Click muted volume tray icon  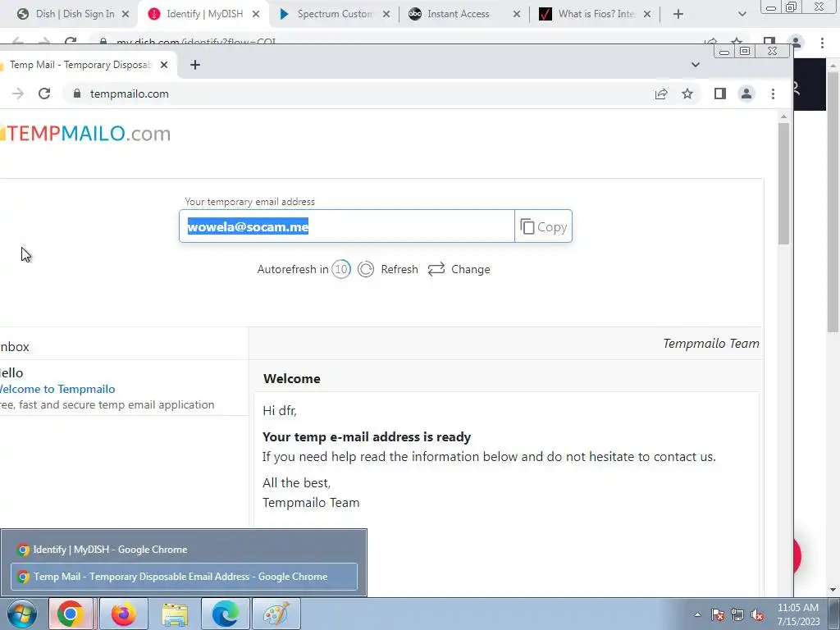click(x=757, y=614)
